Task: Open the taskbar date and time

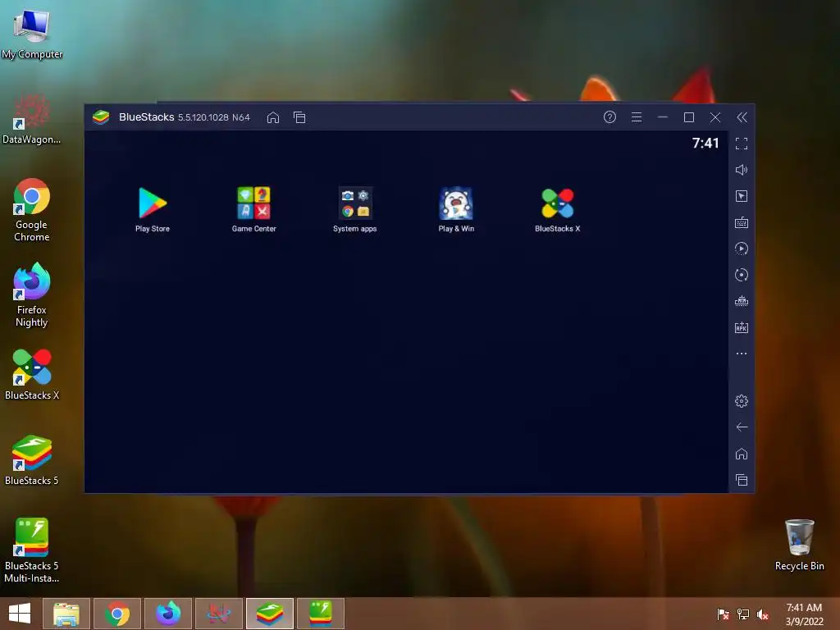Action: tap(804, 614)
